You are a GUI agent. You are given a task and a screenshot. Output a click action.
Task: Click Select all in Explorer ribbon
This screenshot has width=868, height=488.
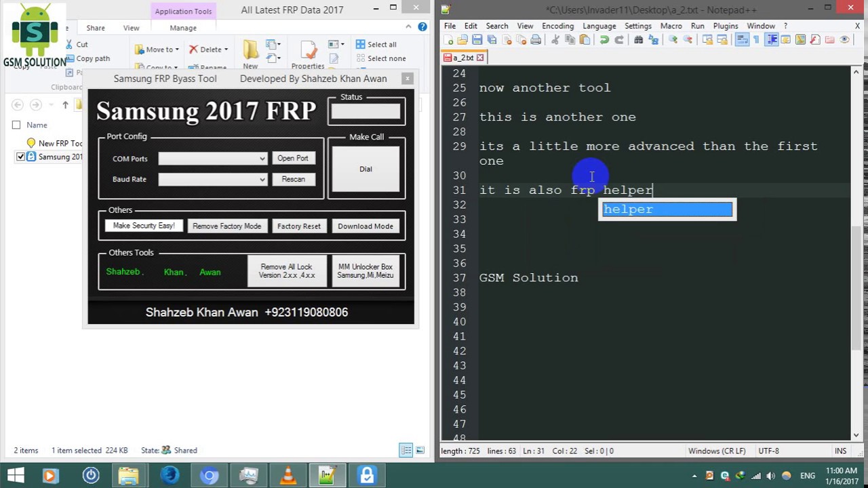point(376,45)
